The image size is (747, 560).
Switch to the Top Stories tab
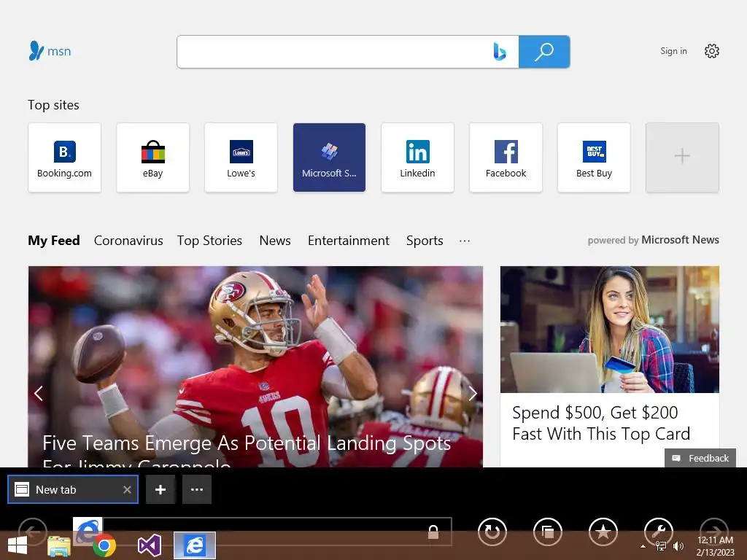click(x=209, y=241)
